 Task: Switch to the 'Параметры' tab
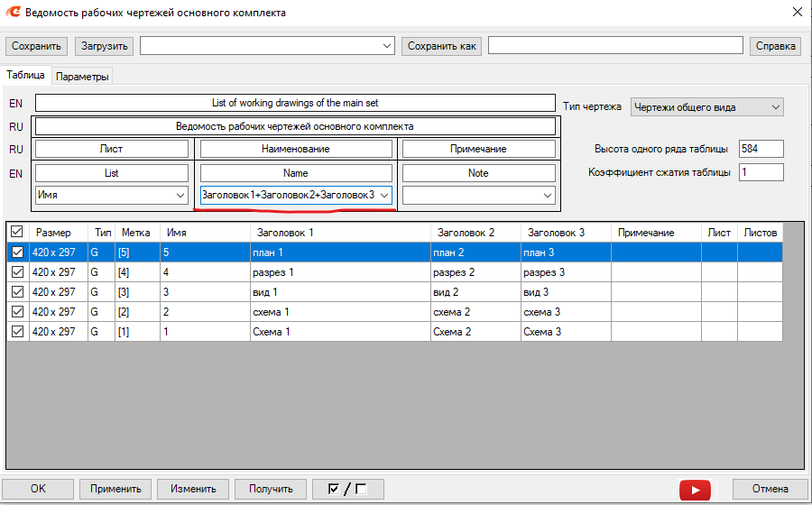pyautogui.click(x=82, y=77)
